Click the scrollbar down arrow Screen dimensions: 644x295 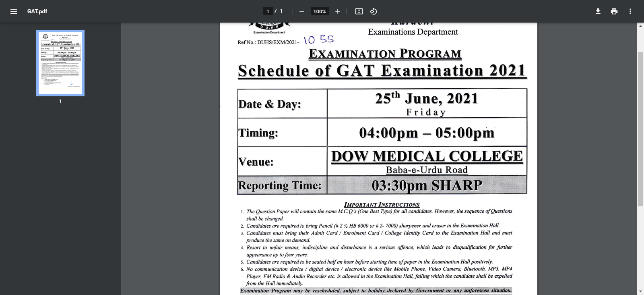click(640, 291)
